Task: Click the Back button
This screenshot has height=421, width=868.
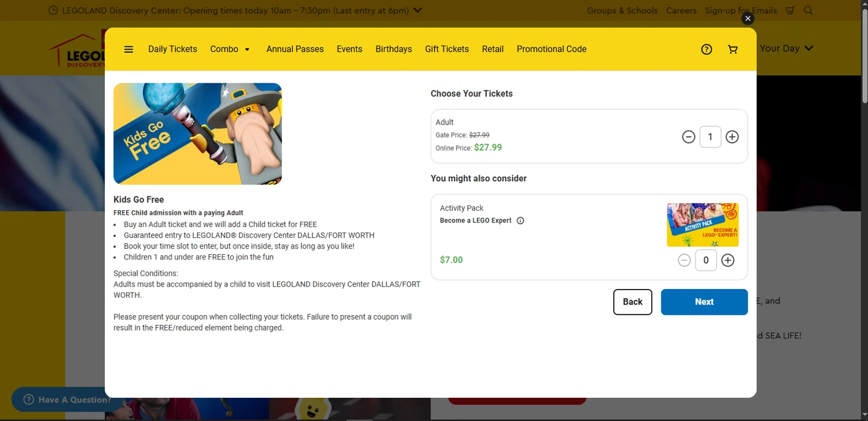Action: click(x=632, y=302)
